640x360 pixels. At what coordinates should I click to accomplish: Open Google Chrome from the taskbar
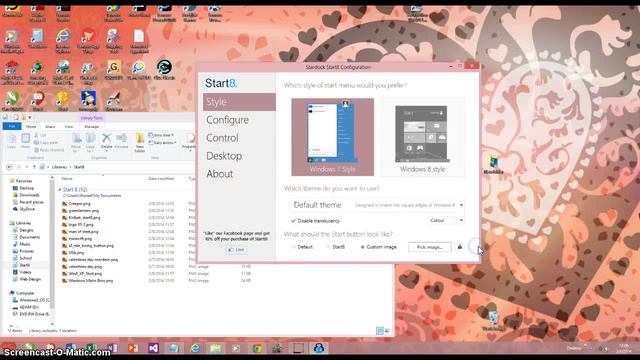pos(257,348)
